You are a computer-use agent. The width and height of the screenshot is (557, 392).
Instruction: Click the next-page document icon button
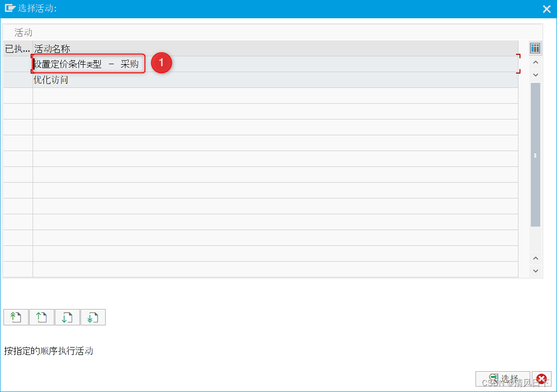67,317
